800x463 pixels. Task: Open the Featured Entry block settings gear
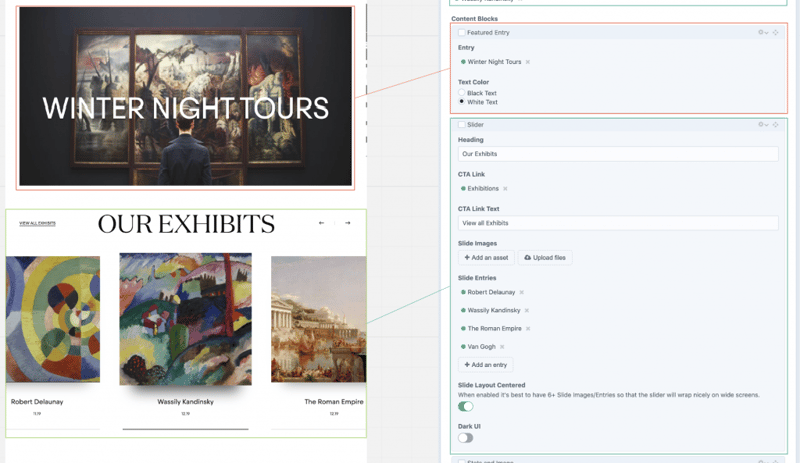(x=762, y=33)
